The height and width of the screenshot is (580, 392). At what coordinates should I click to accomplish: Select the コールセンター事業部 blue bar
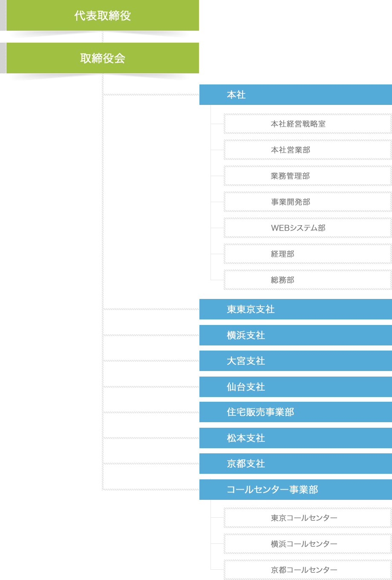tap(296, 490)
